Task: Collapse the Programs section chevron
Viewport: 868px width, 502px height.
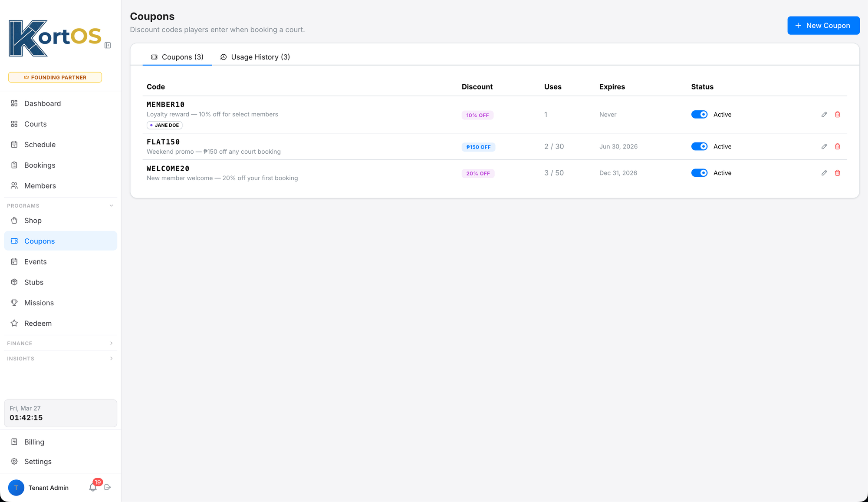Action: point(112,206)
